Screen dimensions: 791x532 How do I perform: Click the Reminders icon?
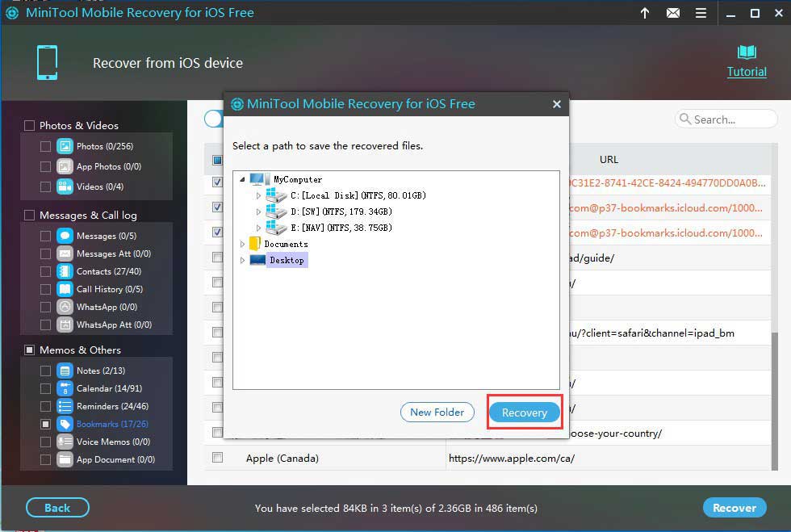point(65,406)
